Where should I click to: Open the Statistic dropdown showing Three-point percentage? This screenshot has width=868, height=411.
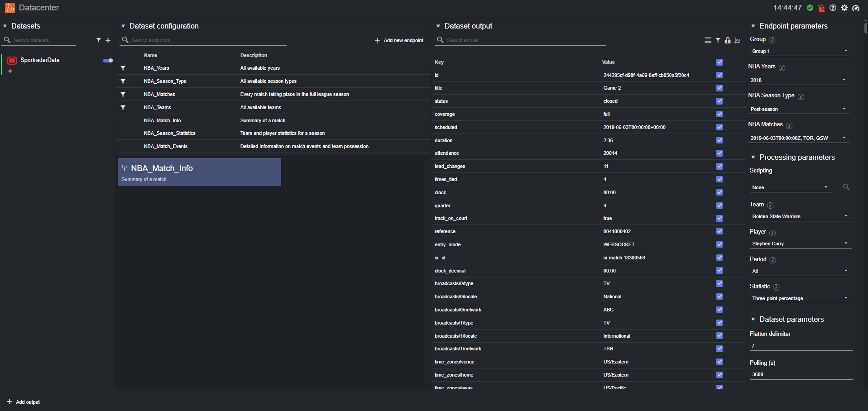(x=800, y=298)
